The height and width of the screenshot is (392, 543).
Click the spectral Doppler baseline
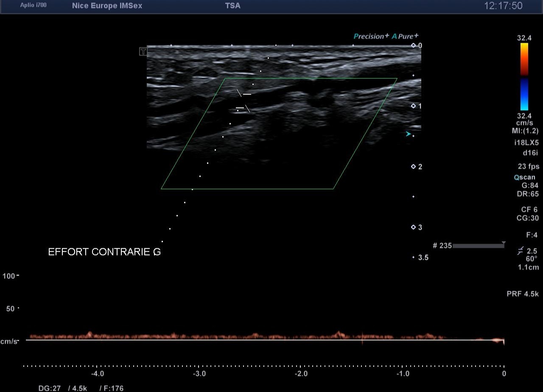(x=263, y=340)
